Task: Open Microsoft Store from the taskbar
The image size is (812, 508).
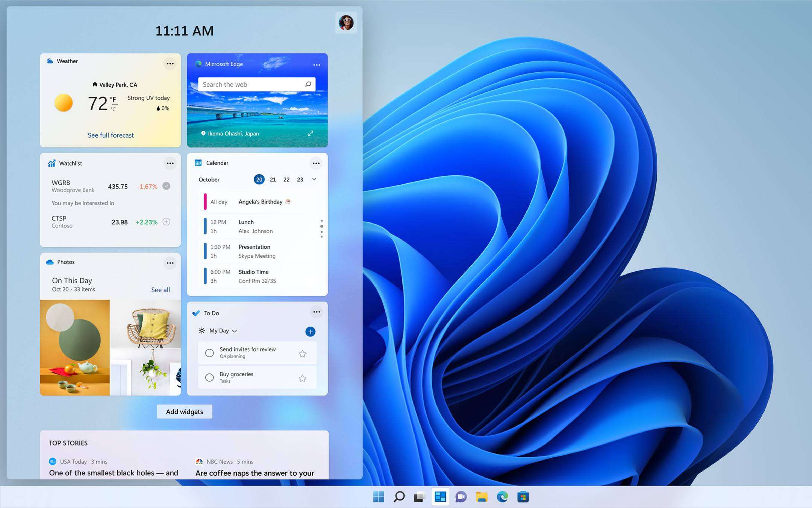Action: pyautogui.click(x=523, y=497)
